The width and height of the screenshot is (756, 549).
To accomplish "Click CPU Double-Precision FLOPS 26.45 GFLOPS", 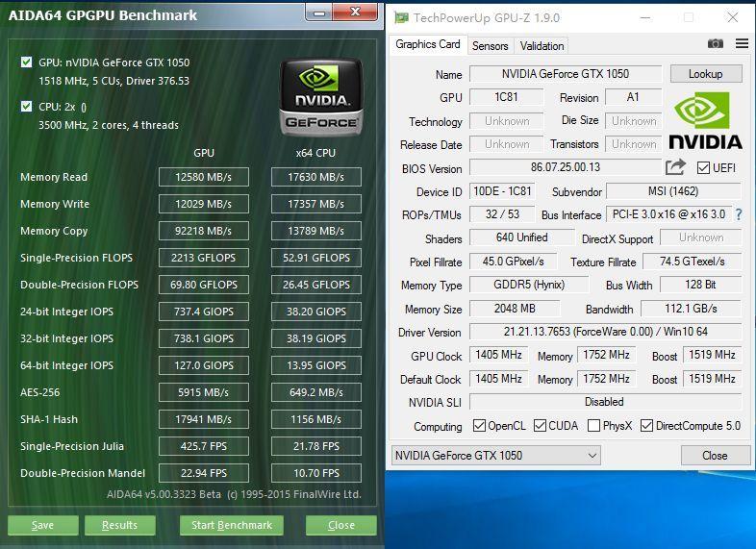I will coord(316,285).
